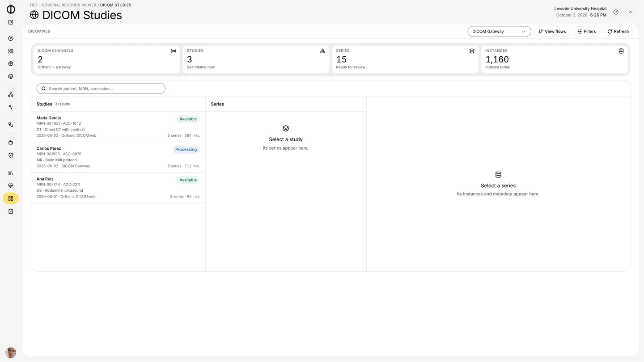This screenshot has height=362, width=644.
Task: Select the stacked layers icon in sidebar
Action: pos(11,76)
